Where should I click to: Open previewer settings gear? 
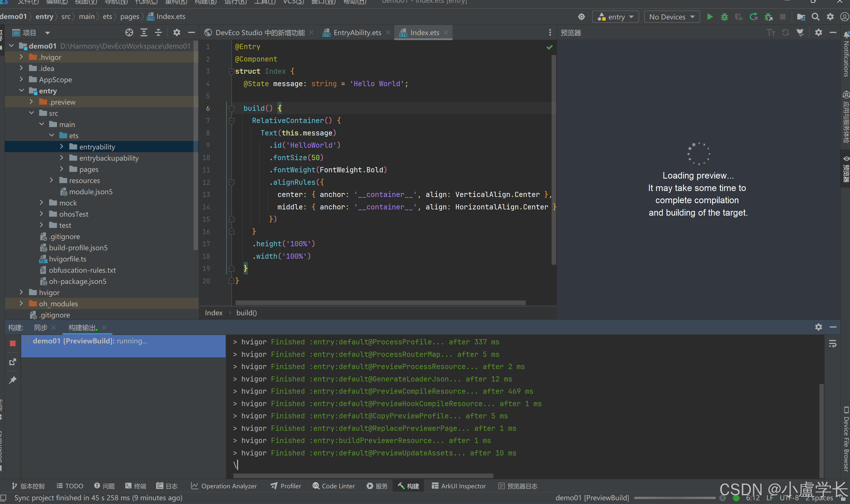(x=818, y=33)
